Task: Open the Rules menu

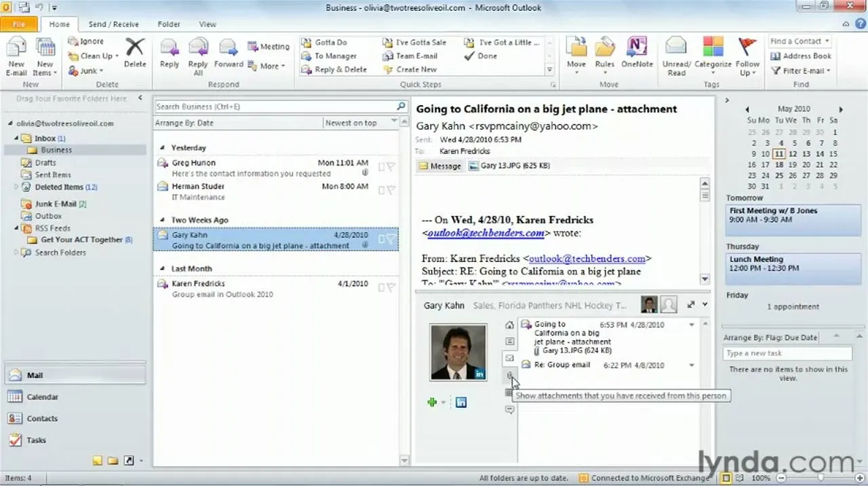Action: coord(605,54)
